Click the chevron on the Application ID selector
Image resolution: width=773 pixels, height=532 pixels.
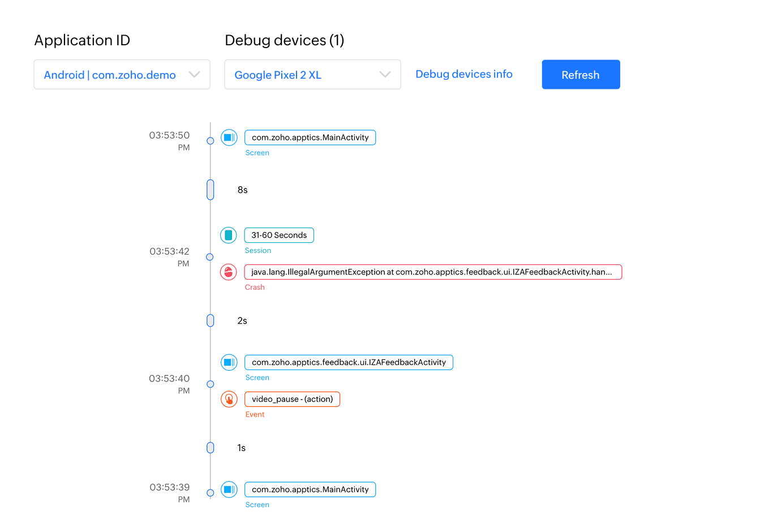195,74
